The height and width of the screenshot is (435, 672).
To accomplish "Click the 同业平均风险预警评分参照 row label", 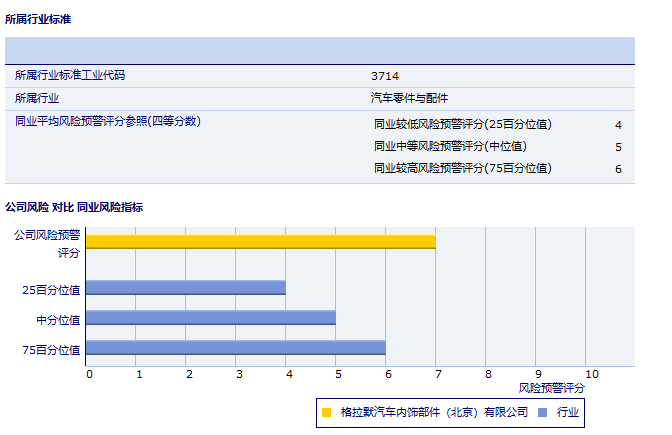I will [108, 121].
